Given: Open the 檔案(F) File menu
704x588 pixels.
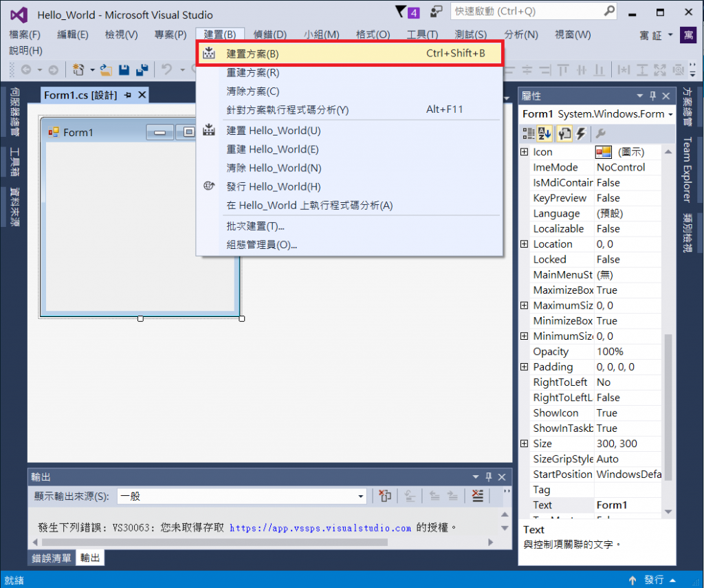Looking at the screenshot, I should [x=25, y=34].
